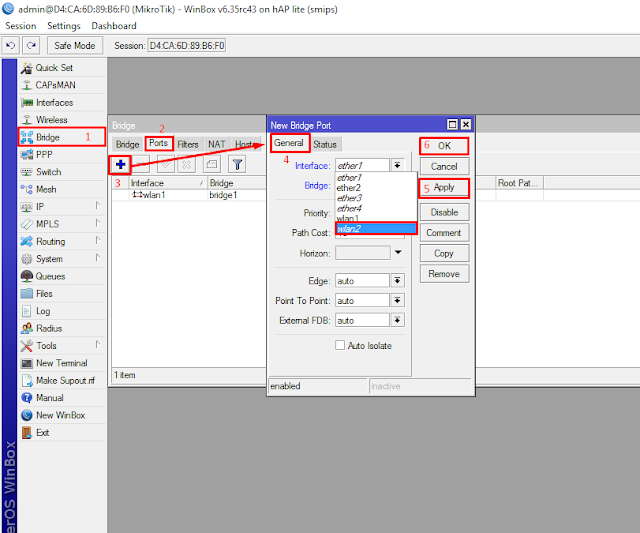The image size is (640, 533).
Task: Open the Manual sidebar entry
Action: (x=62, y=398)
